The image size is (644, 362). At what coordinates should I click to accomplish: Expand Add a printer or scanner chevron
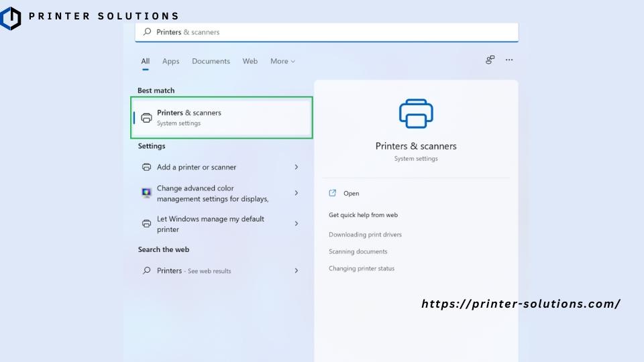point(296,167)
